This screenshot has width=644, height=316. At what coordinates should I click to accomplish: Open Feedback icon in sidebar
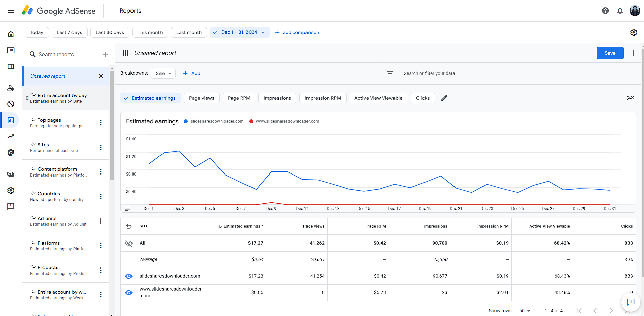[11, 206]
